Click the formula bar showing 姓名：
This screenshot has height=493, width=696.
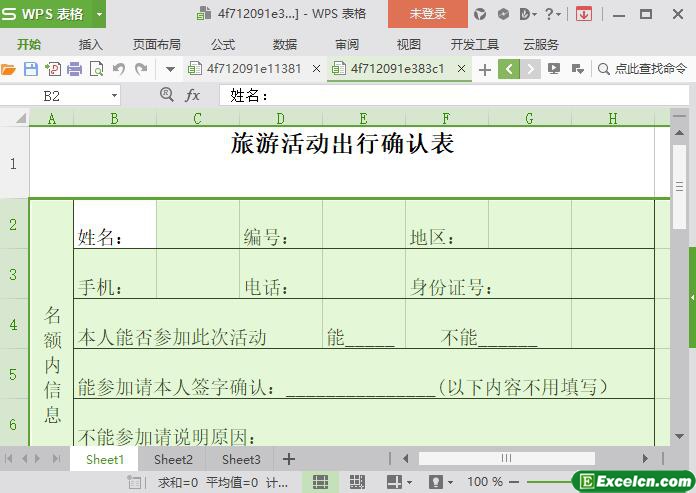[x=454, y=95]
